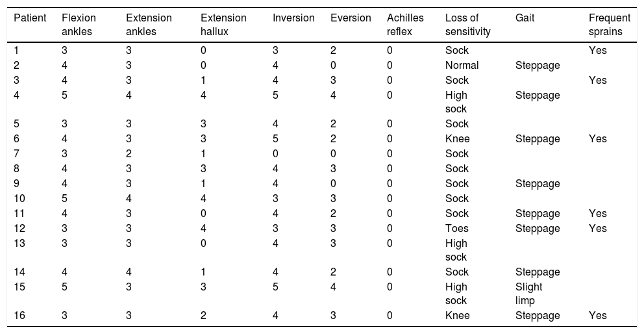Click the Patient column header
This screenshot has height=334, width=644.
[x=30, y=18]
